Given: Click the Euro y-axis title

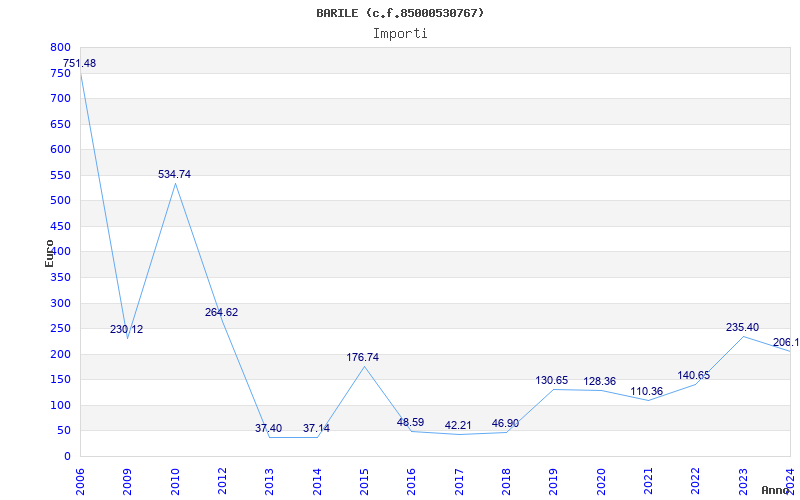Looking at the screenshot, I should [49, 253].
